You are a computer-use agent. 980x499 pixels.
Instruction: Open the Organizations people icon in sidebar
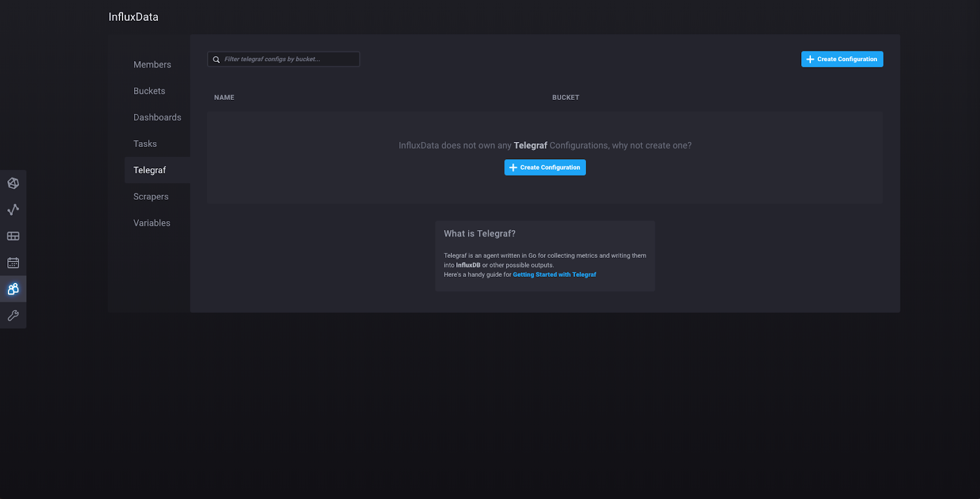[13, 289]
